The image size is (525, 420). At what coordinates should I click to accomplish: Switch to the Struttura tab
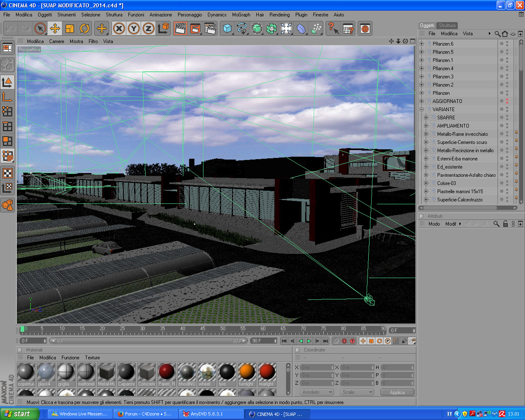tap(447, 25)
